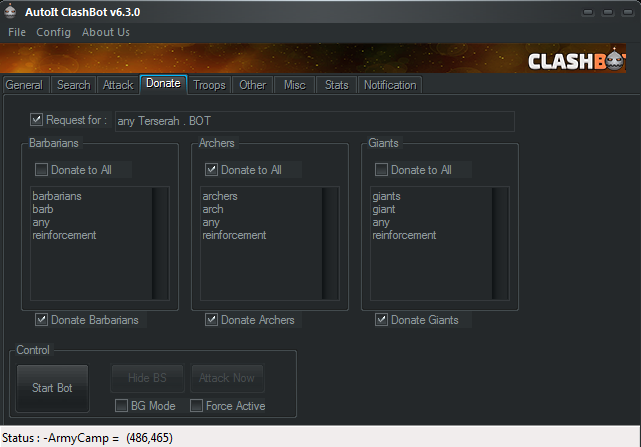Viewport: 641px width, 447px height.
Task: Click 'any' keyword in Archers list
Action: pyautogui.click(x=211, y=222)
